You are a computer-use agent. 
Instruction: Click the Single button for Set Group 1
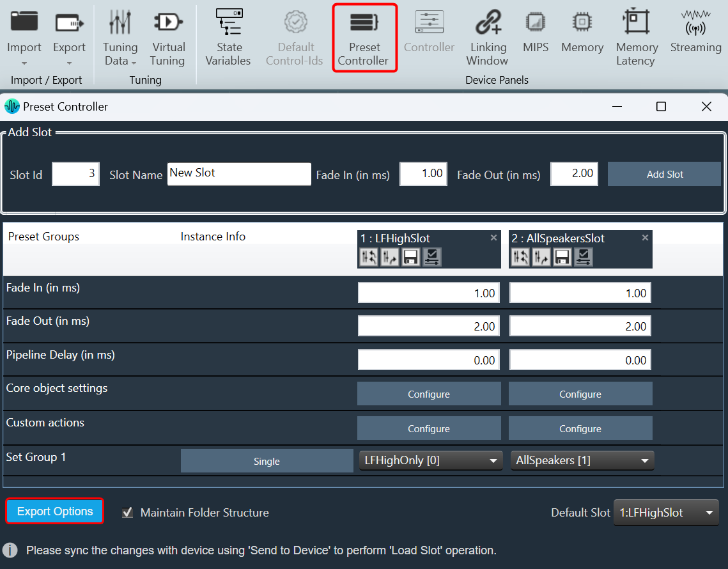(x=267, y=461)
